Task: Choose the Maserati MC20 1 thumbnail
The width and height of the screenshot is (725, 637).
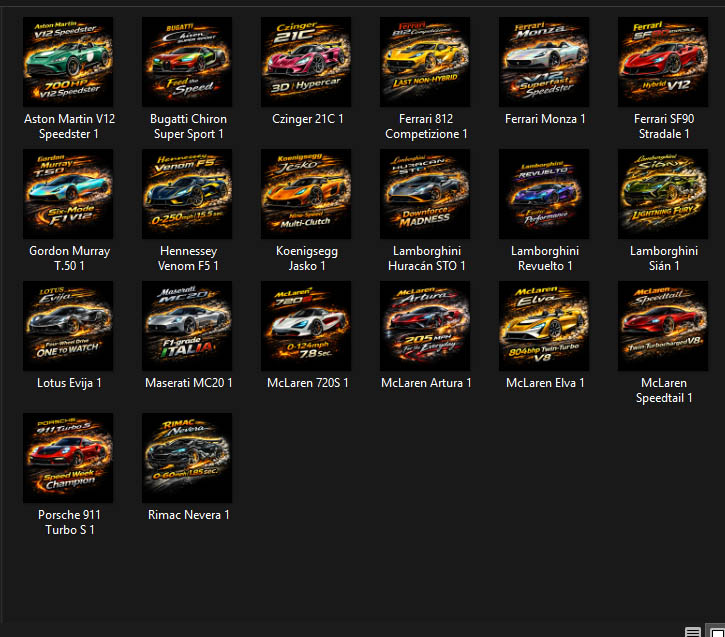Action: click(x=187, y=326)
